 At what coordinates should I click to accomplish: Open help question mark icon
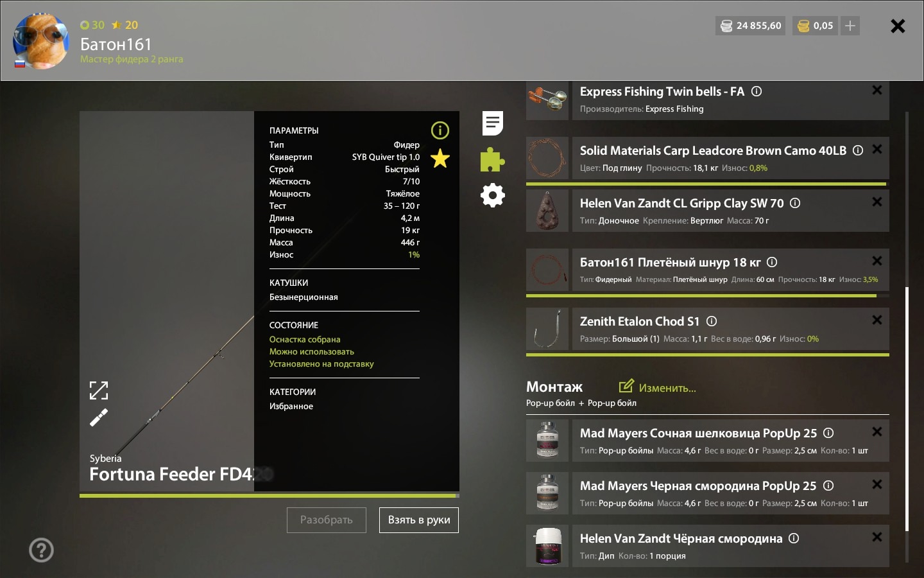[42, 550]
